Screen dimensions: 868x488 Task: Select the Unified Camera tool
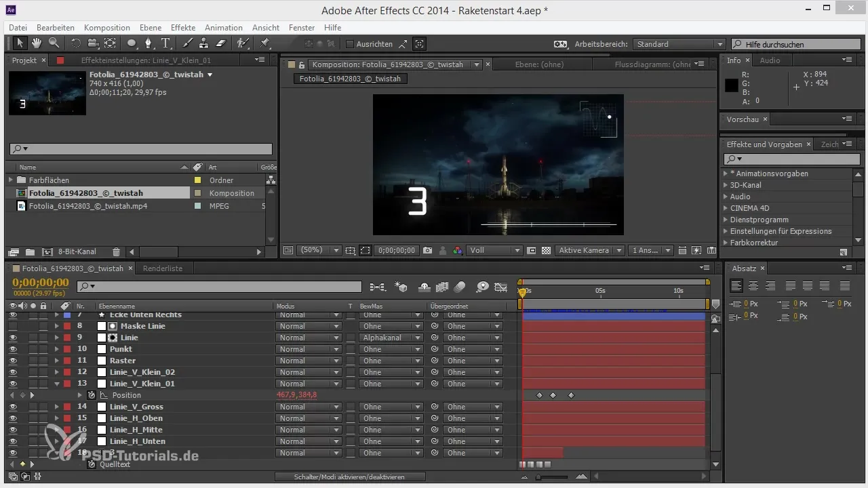pos(93,43)
